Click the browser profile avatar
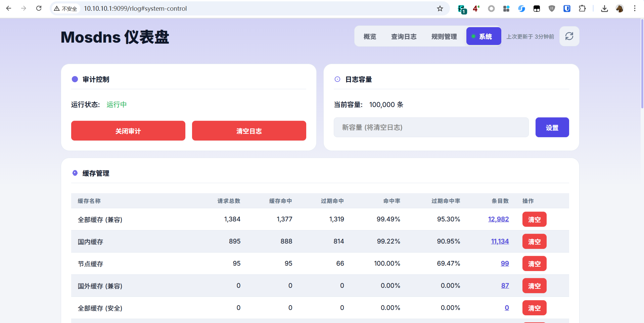The image size is (644, 323). pos(620,8)
